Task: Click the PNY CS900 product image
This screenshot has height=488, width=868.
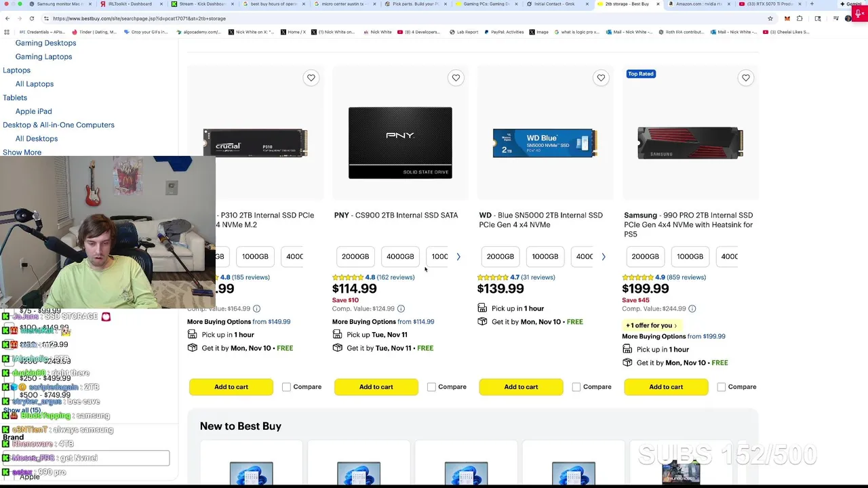Action: click(400, 143)
